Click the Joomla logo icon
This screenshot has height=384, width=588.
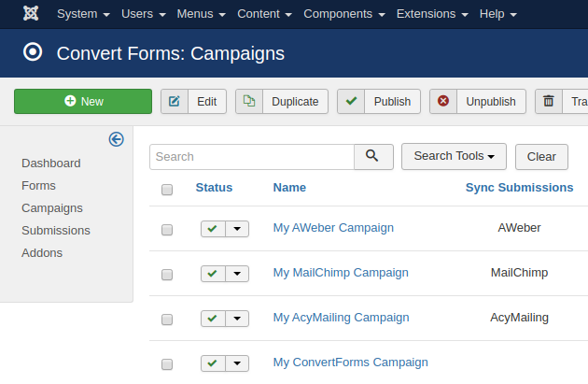click(31, 13)
